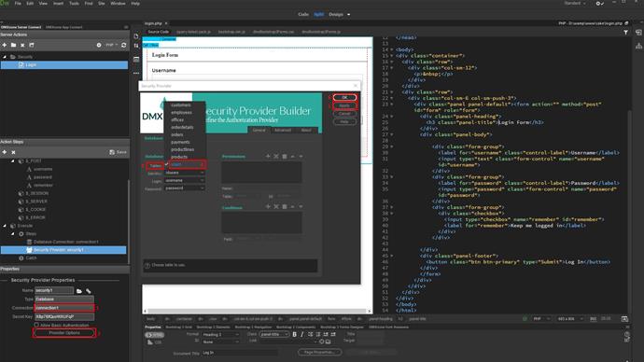The height and width of the screenshot is (362, 644).
Task: Add a new Permissions entry with plus icon
Action: tap(268, 157)
